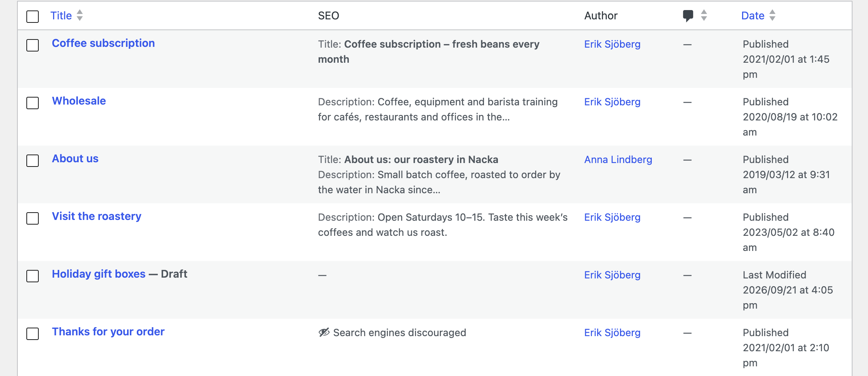Sort pages by Date column
This screenshot has width=868, height=376.
pyautogui.click(x=753, y=15)
